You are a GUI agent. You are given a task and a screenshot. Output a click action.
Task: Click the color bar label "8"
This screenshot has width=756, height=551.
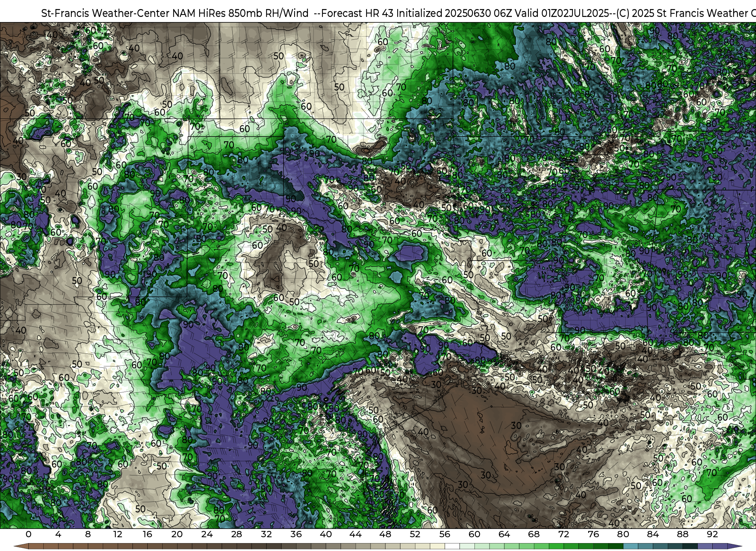click(88, 534)
